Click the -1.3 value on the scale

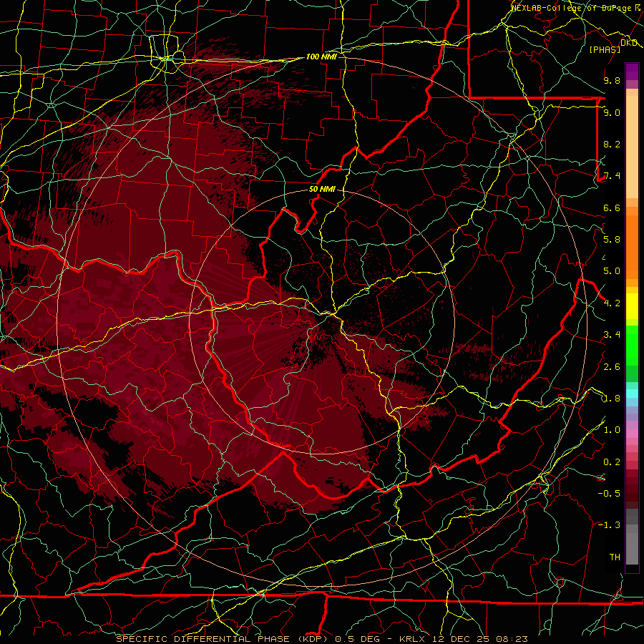pyautogui.click(x=609, y=525)
